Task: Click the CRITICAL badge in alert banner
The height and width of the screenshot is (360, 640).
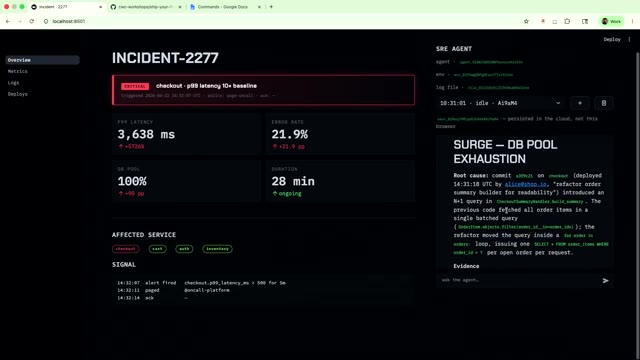Action: (135, 87)
